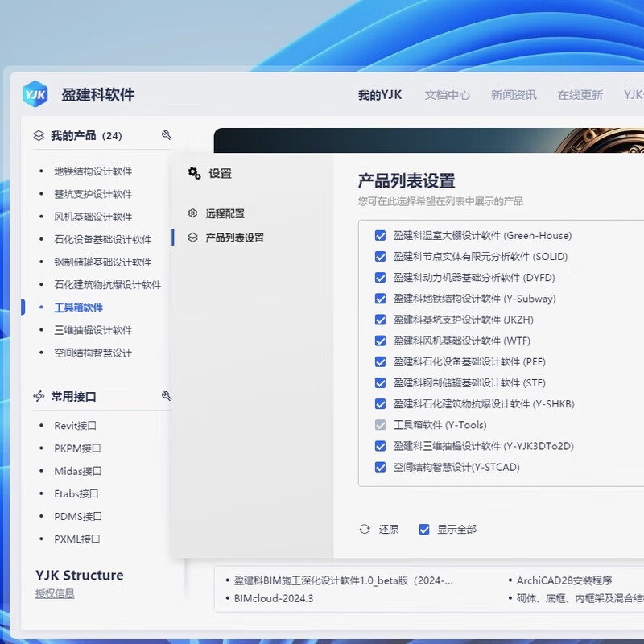Open the 在线更新 menu item
Screen dimensions: 644x644
pyautogui.click(x=579, y=94)
